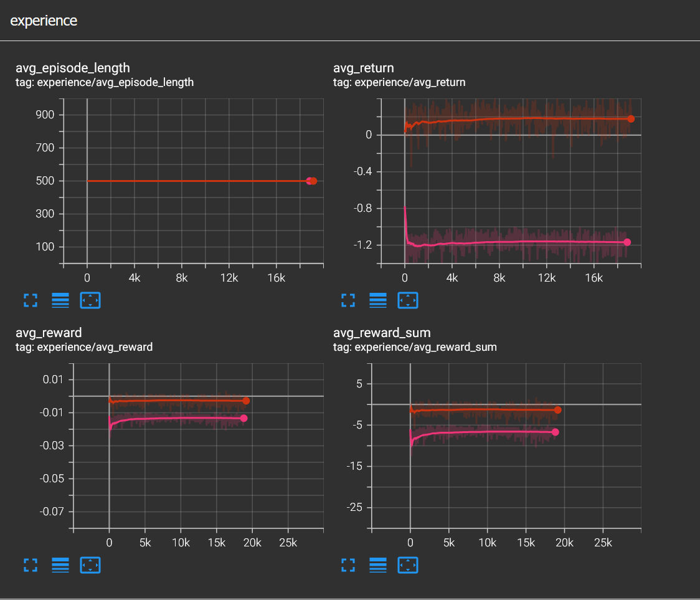Fit avg_reward_sum chart domain to data

click(408, 565)
